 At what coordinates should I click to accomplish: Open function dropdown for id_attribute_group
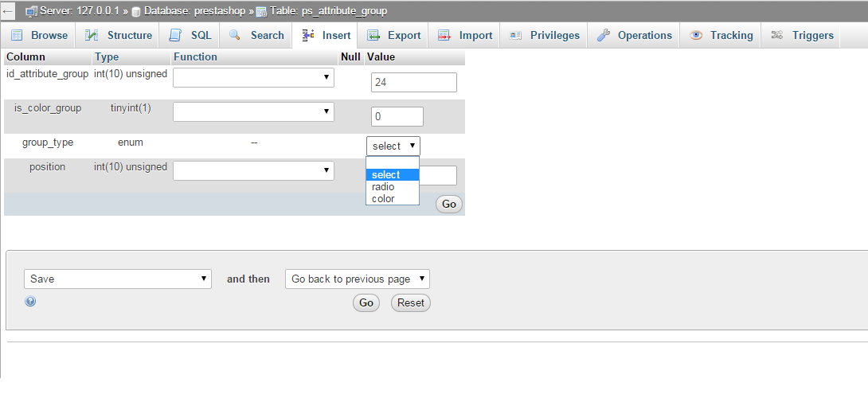point(253,77)
